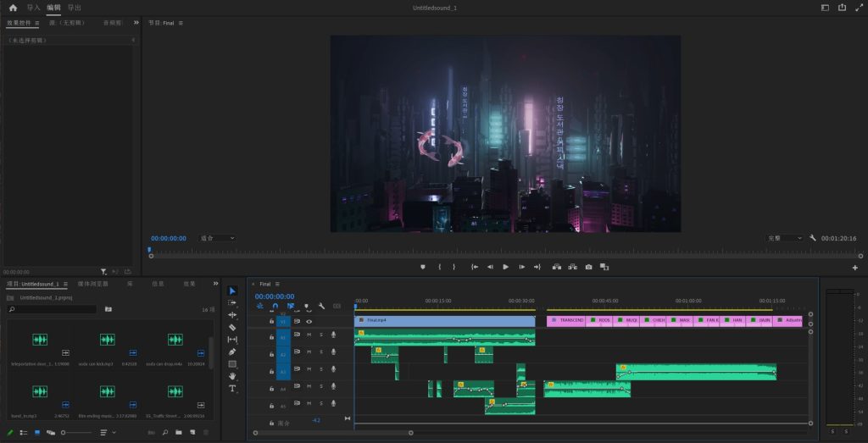Open the comparison view button
868x443 pixels.
coord(604,267)
